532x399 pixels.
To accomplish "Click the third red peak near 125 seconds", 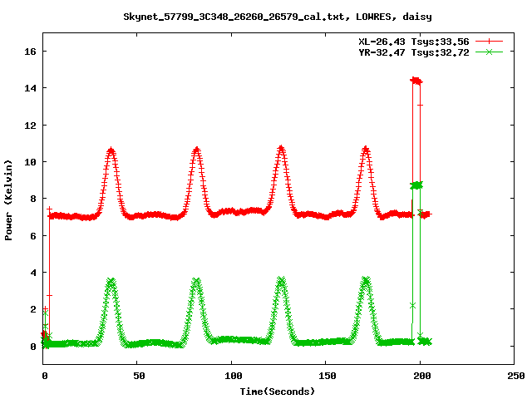I will (281, 149).
